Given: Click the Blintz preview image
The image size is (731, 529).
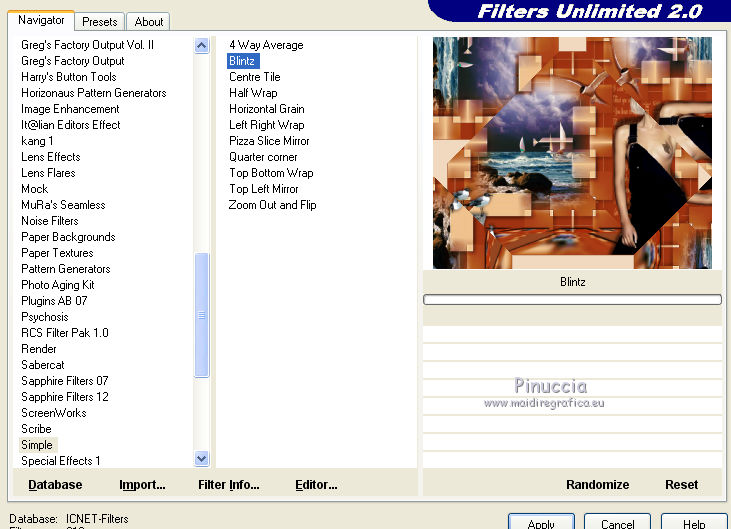Looking at the screenshot, I should point(572,153).
